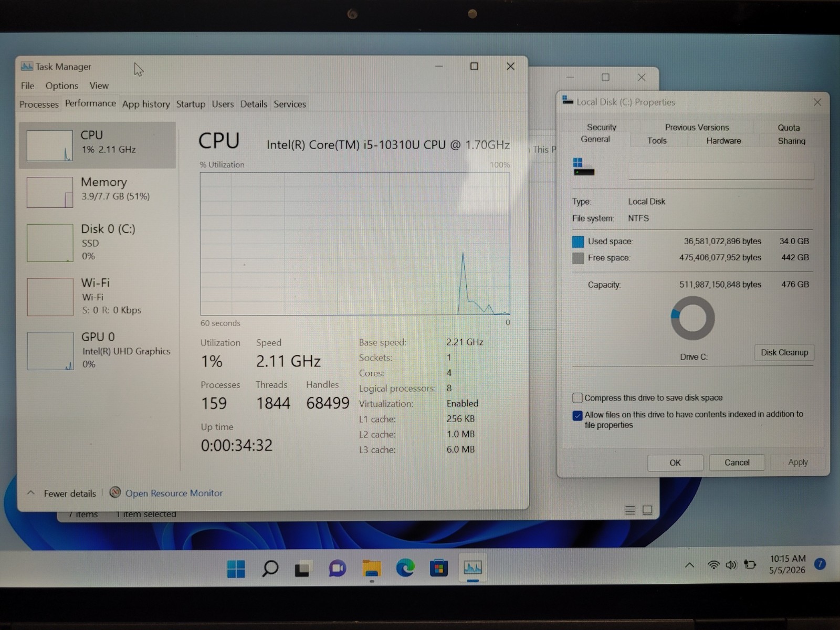Click Disk Cleanup button
Viewport: 840px width, 630px height.
point(784,352)
